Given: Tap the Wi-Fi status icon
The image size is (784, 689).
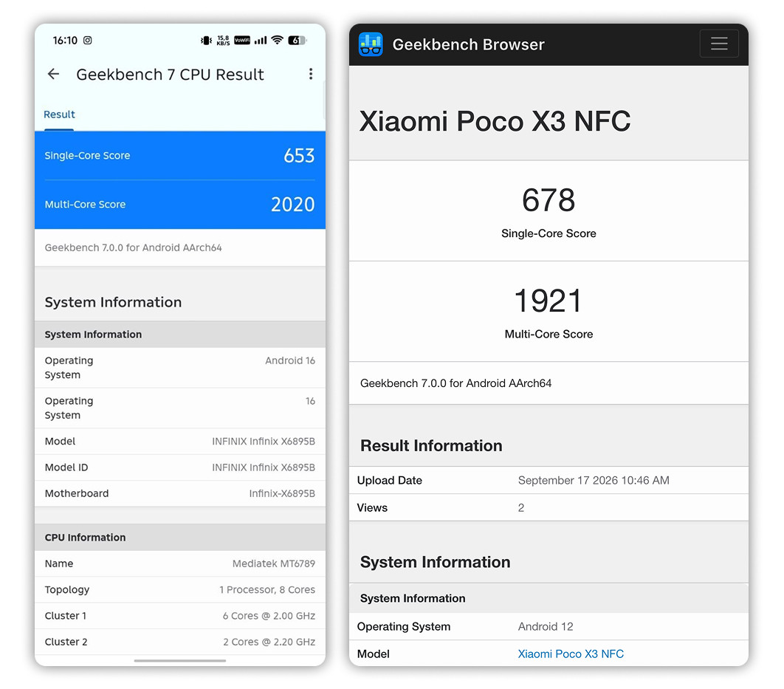Looking at the screenshot, I should 277,40.
